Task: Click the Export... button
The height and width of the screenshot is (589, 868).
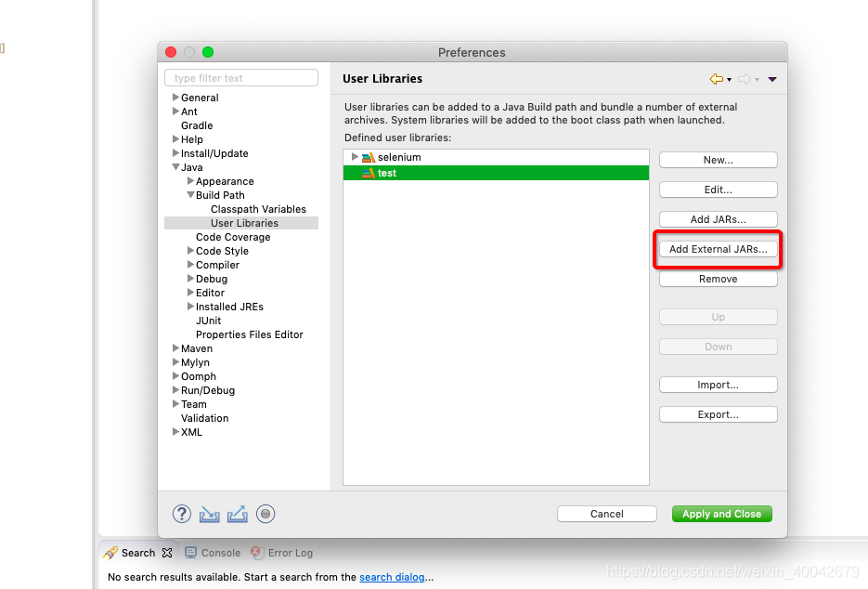Action: 718,415
